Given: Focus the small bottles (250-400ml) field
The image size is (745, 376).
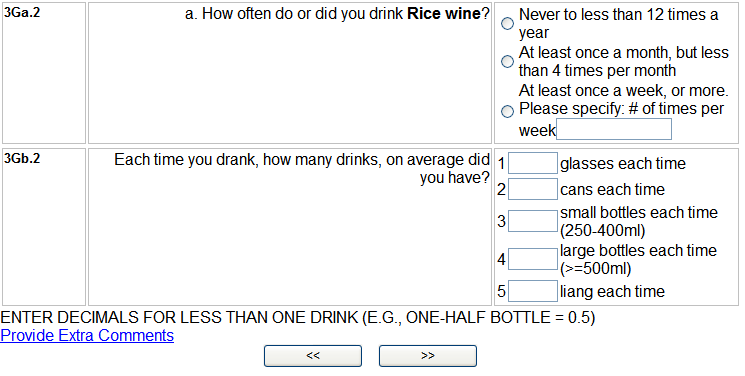Looking at the screenshot, I should [x=533, y=221].
